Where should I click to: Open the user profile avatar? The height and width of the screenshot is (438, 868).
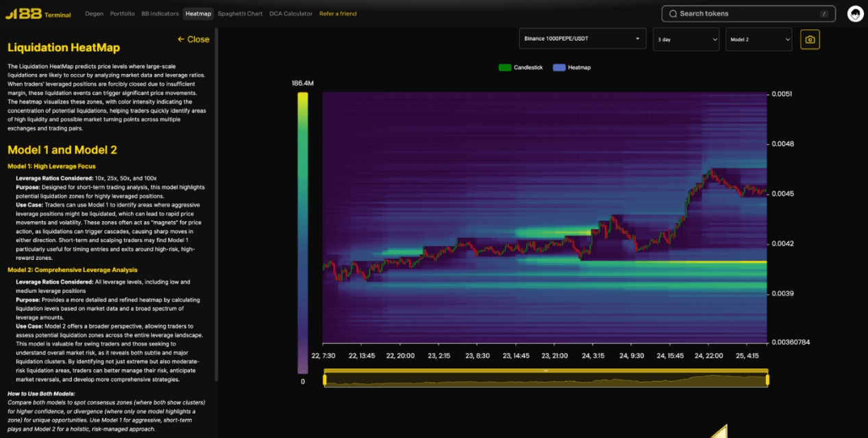point(855,14)
